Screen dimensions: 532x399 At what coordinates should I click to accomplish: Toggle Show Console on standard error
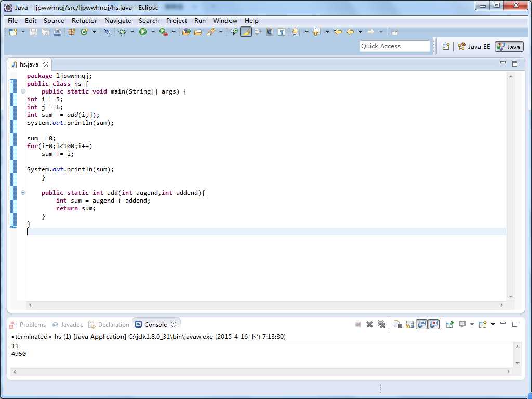tap(434, 324)
